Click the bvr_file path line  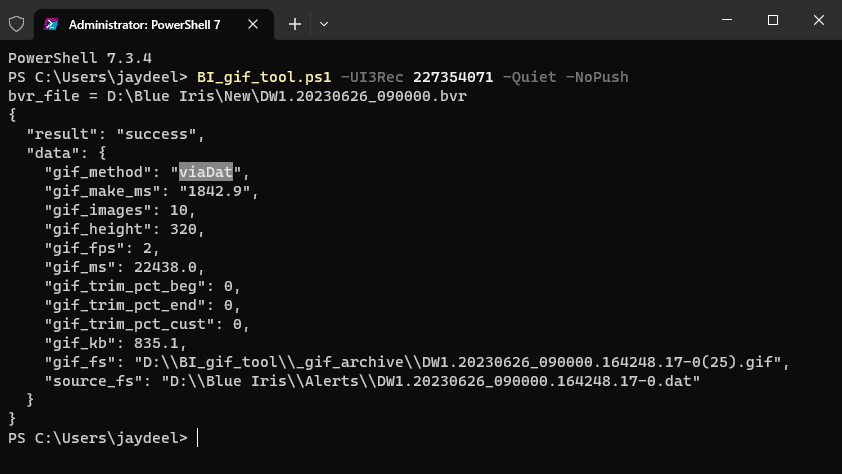(x=237, y=96)
